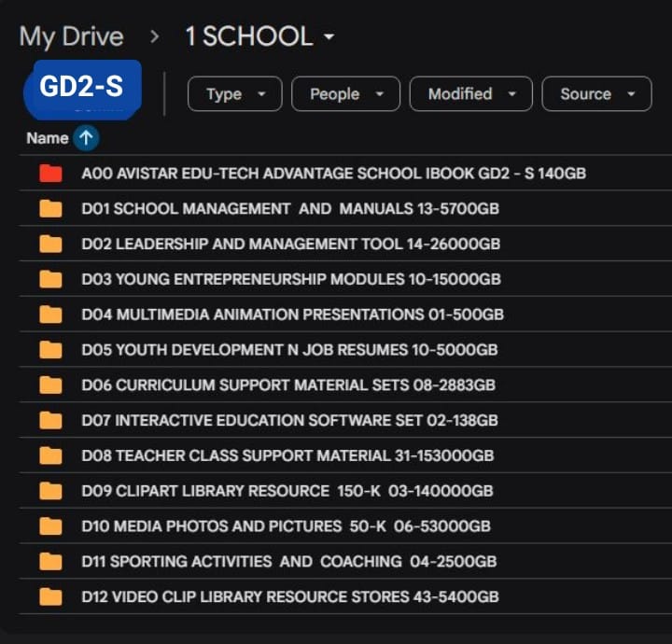Click the red folder icon for A00 AVISTAR
Image resolution: width=672 pixels, height=644 pixels.
[x=50, y=174]
